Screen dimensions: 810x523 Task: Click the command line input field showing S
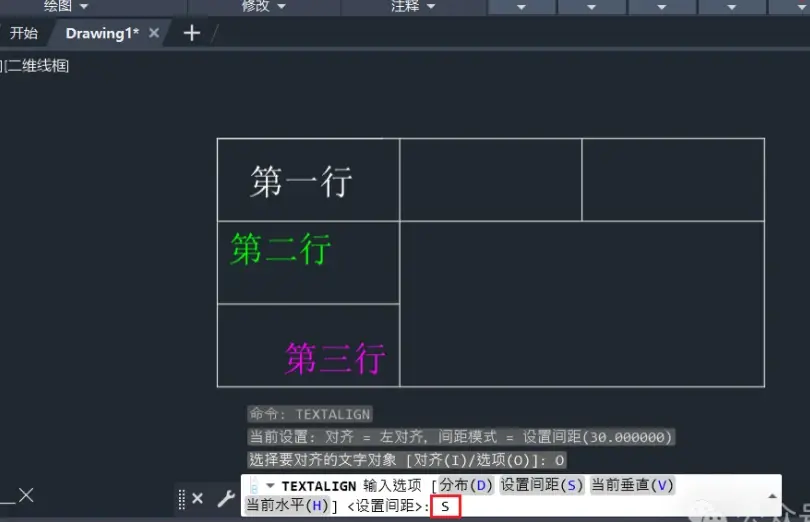[x=445, y=506]
